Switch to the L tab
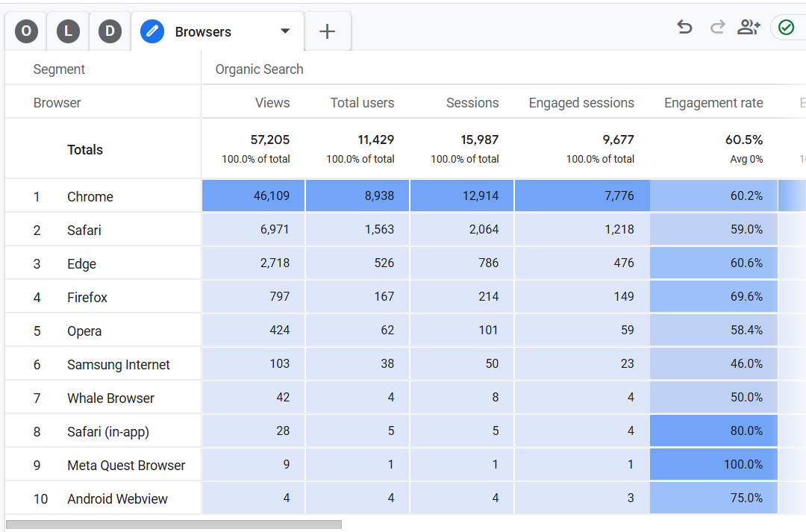 coord(68,31)
